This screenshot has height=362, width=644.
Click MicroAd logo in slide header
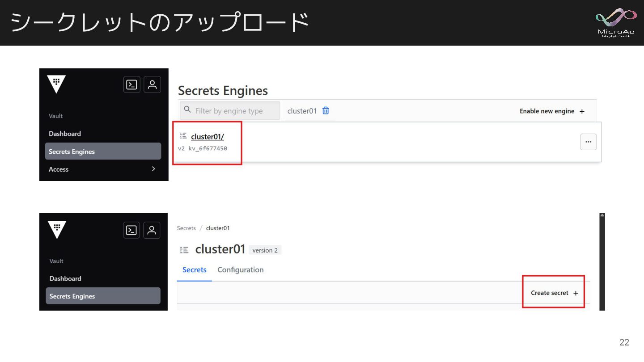pyautogui.click(x=616, y=22)
